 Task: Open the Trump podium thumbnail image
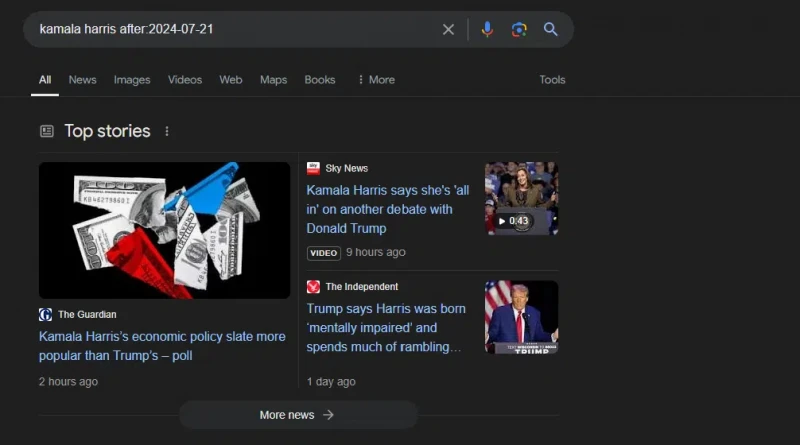point(521,317)
